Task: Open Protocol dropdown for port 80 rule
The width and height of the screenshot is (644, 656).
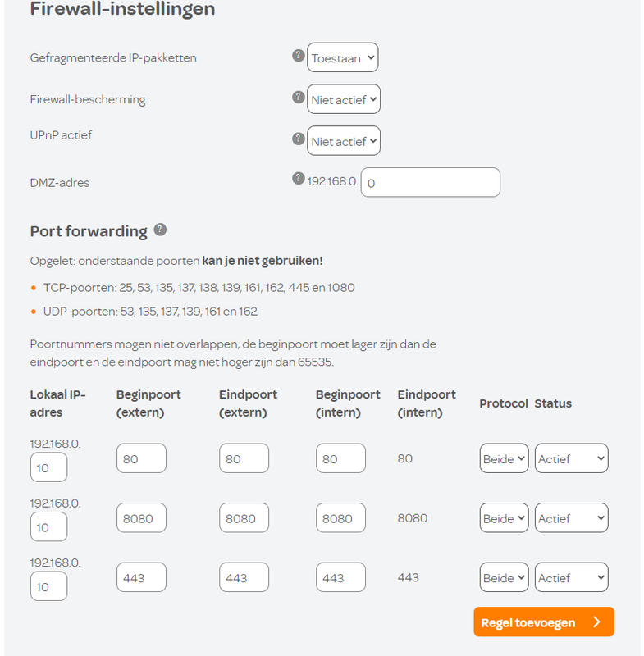Action: (504, 459)
